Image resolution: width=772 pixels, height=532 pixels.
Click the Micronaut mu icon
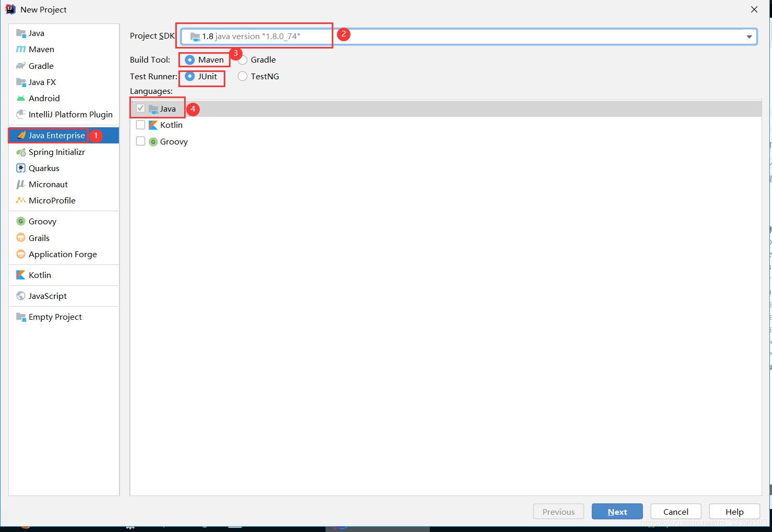click(x=21, y=184)
